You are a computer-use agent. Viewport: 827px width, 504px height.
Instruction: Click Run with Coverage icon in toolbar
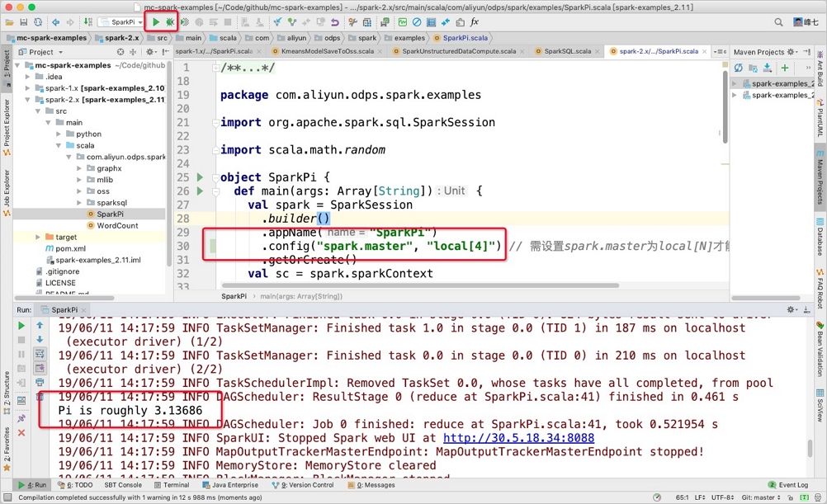point(185,22)
